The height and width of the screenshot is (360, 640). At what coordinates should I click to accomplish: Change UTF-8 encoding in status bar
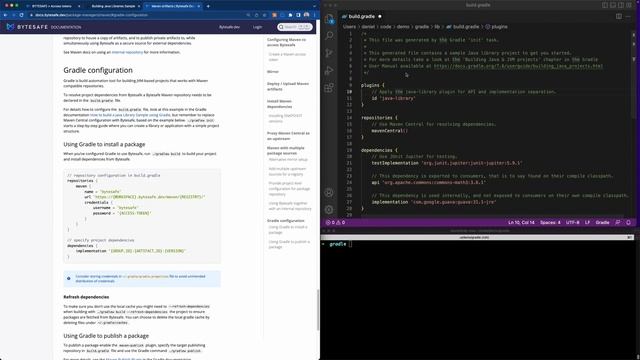coord(572,222)
